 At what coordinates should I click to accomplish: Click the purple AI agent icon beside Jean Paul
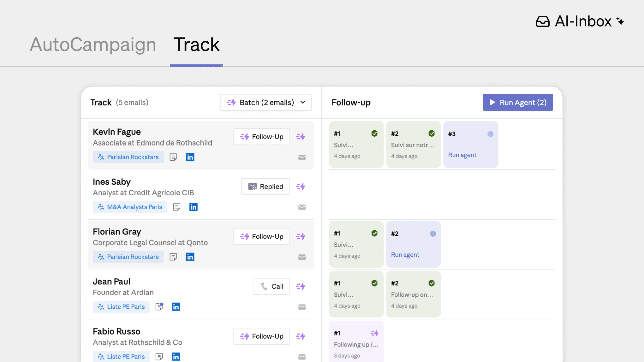pos(300,286)
